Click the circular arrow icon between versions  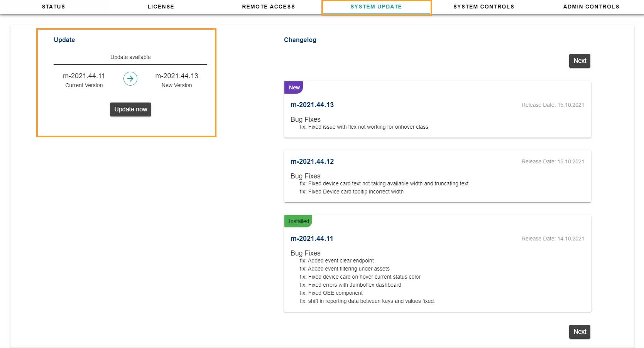click(130, 79)
